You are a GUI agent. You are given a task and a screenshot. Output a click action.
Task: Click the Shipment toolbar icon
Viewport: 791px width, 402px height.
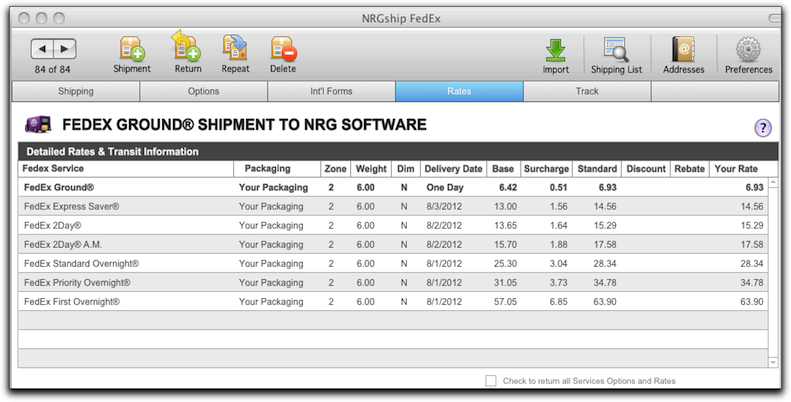click(x=132, y=49)
